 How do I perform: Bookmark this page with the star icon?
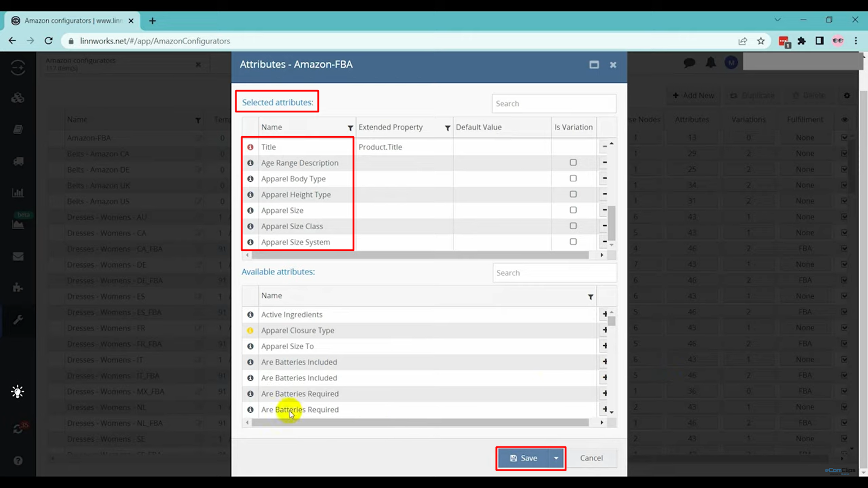761,41
